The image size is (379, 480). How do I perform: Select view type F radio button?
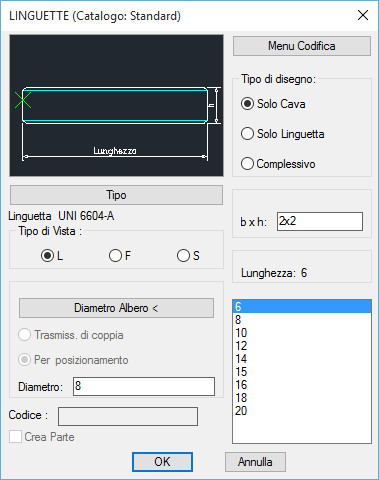(120, 256)
